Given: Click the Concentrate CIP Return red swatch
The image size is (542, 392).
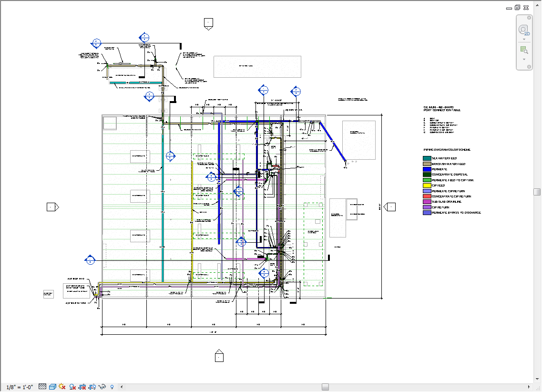Looking at the screenshot, I should (427, 196).
